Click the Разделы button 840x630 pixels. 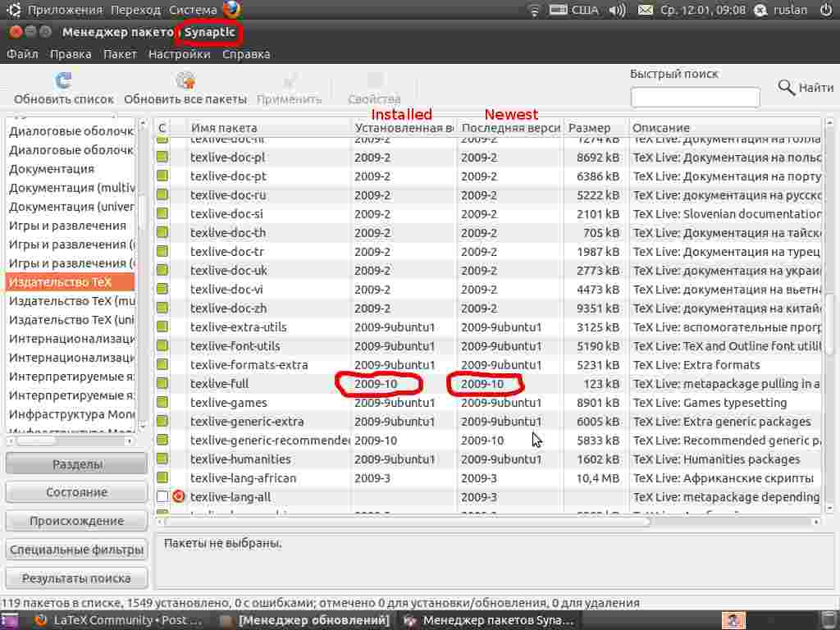coord(76,464)
